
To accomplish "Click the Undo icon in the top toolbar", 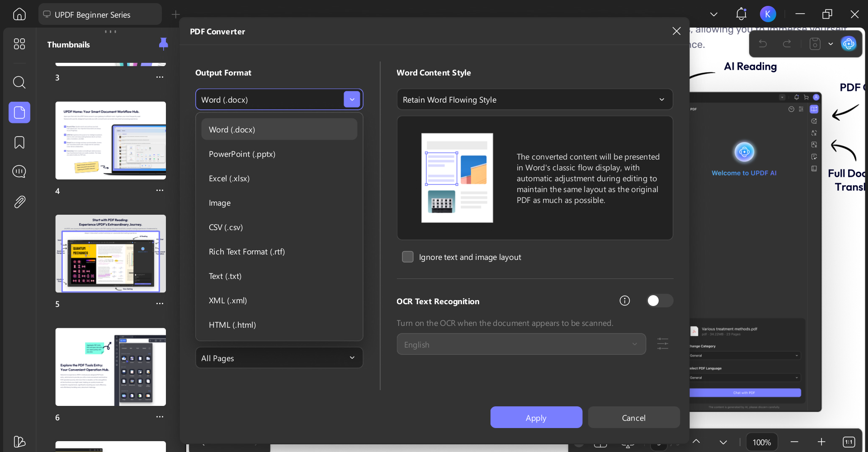I will [763, 43].
